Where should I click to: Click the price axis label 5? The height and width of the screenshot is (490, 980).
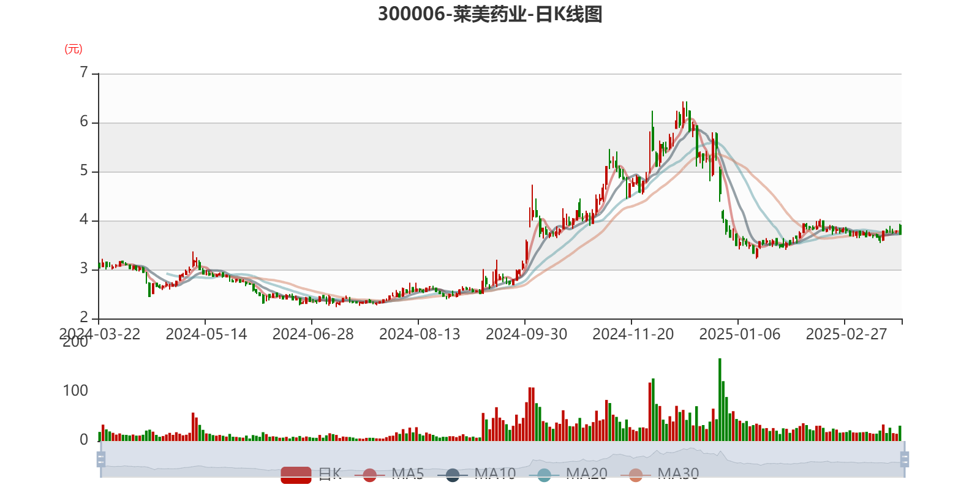tap(84, 171)
